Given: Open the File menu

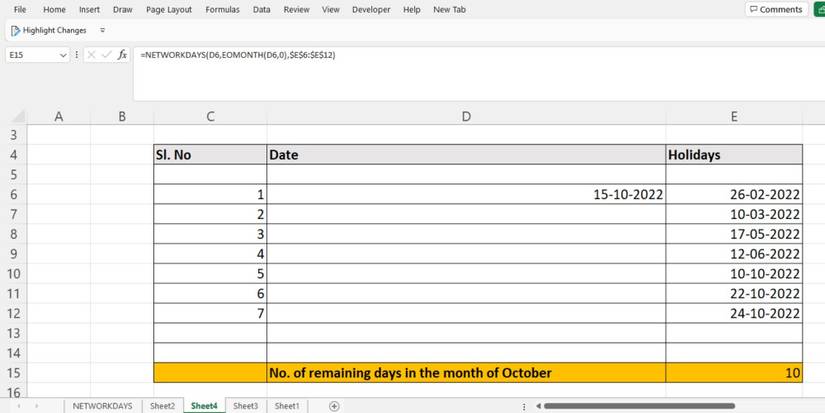Looking at the screenshot, I should point(20,9).
